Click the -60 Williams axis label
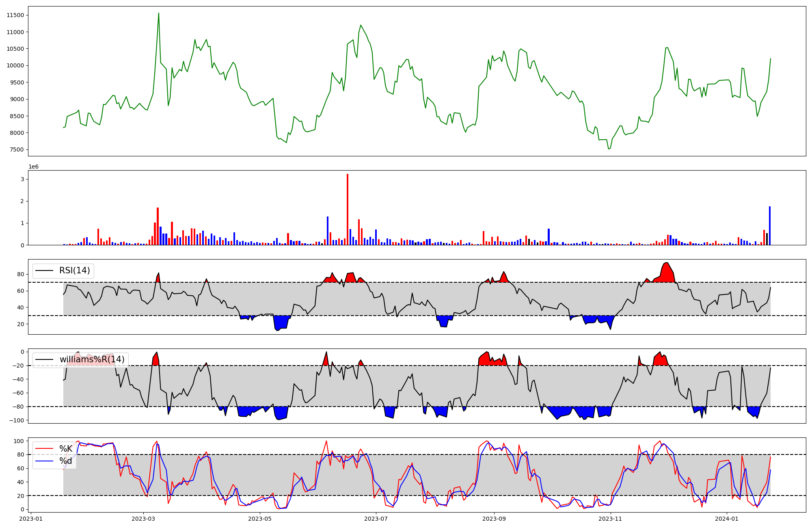 click(x=19, y=393)
